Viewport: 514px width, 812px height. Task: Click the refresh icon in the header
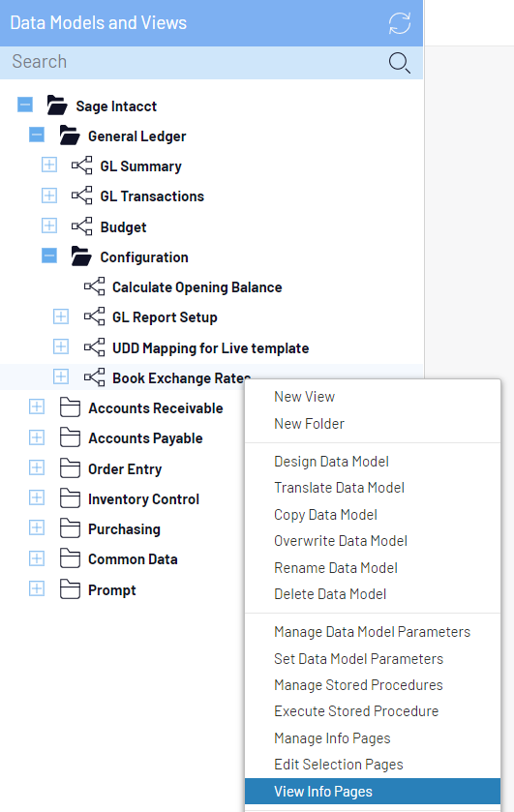pyautogui.click(x=400, y=23)
